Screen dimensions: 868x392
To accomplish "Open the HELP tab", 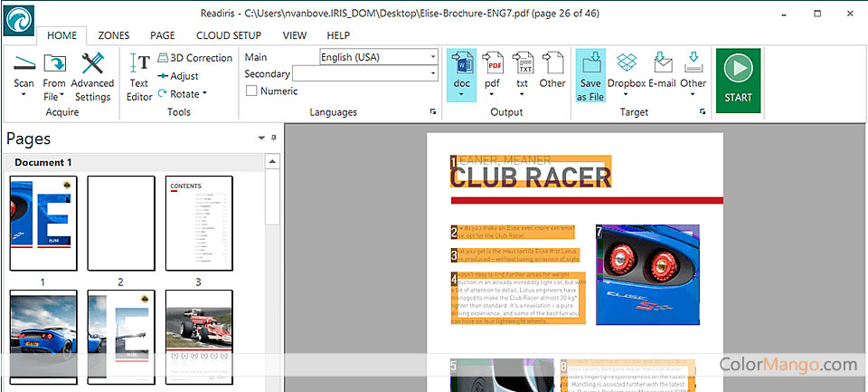I will (338, 35).
